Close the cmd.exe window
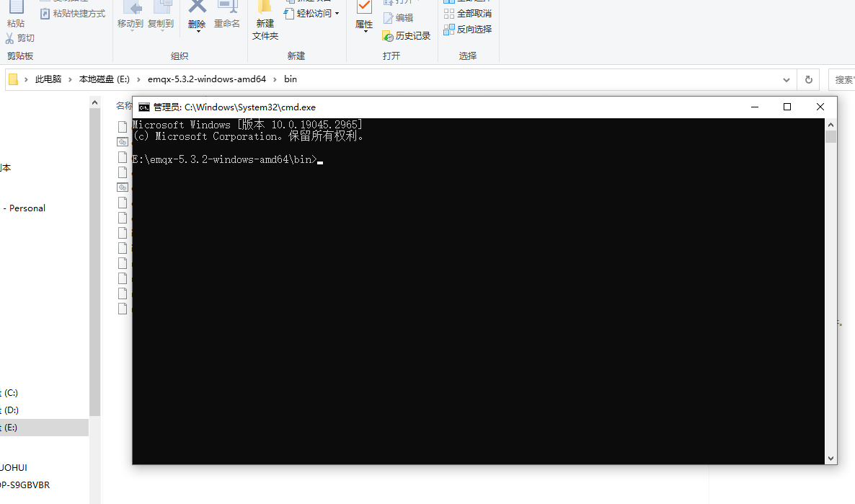 (820, 107)
